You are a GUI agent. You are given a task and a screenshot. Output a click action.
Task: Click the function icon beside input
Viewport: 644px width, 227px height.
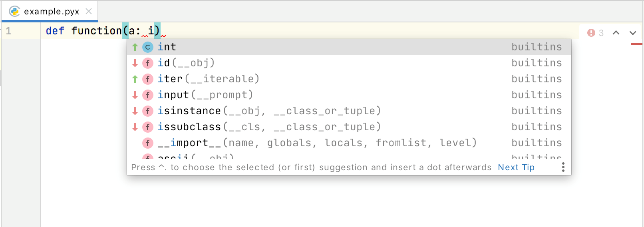coord(148,95)
